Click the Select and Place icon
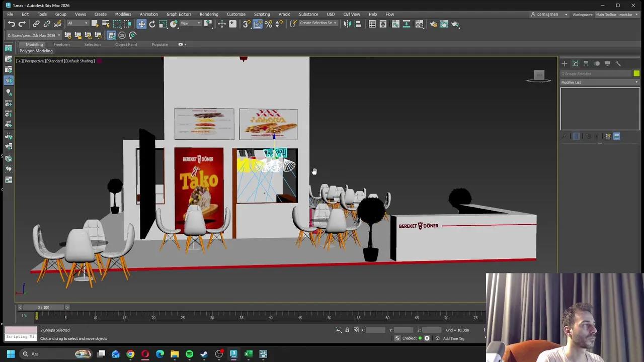Viewport: 644px width, 362px height. coord(174,24)
